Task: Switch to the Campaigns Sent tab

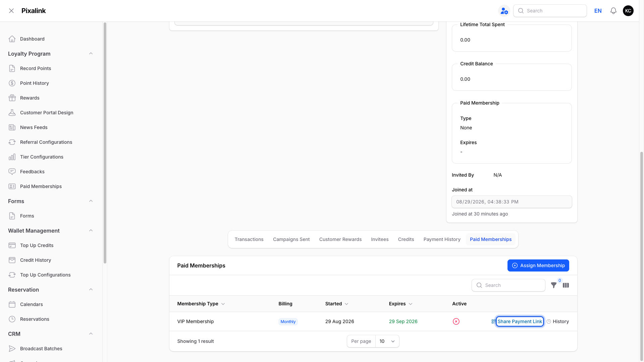Action: (x=291, y=239)
